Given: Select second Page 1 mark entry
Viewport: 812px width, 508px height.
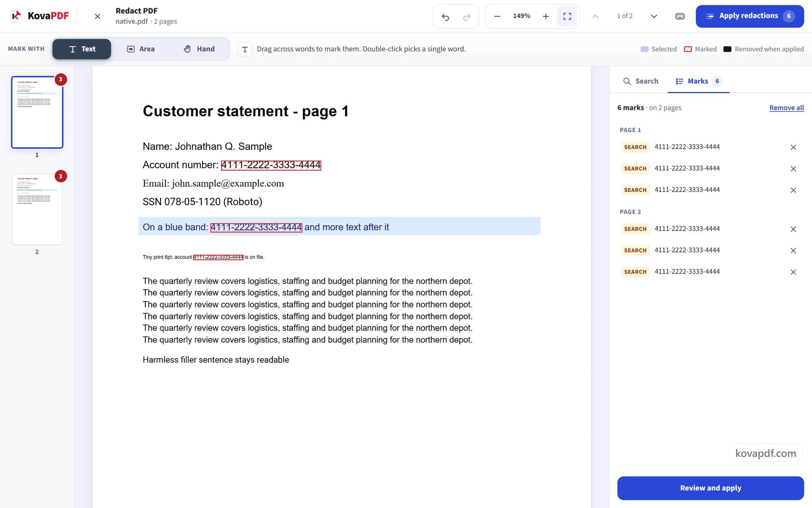Looking at the screenshot, I should pyautogui.click(x=710, y=168).
